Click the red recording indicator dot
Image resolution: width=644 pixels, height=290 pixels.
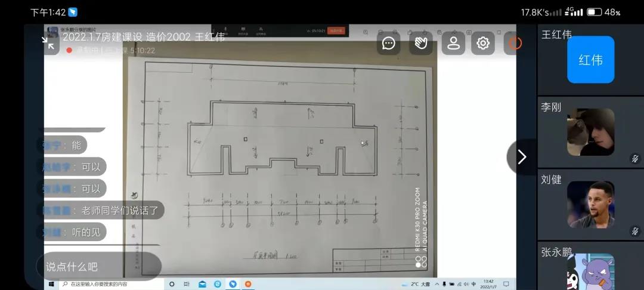point(69,51)
